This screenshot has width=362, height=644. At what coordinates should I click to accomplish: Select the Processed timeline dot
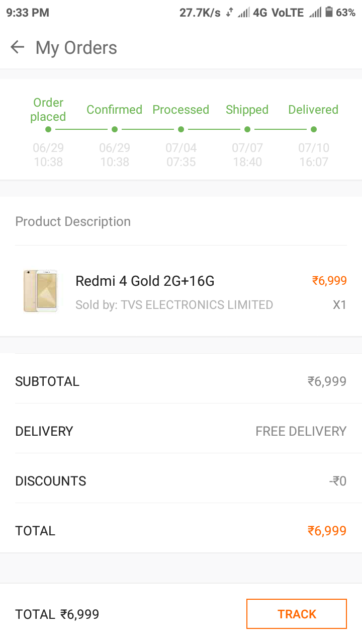click(181, 129)
